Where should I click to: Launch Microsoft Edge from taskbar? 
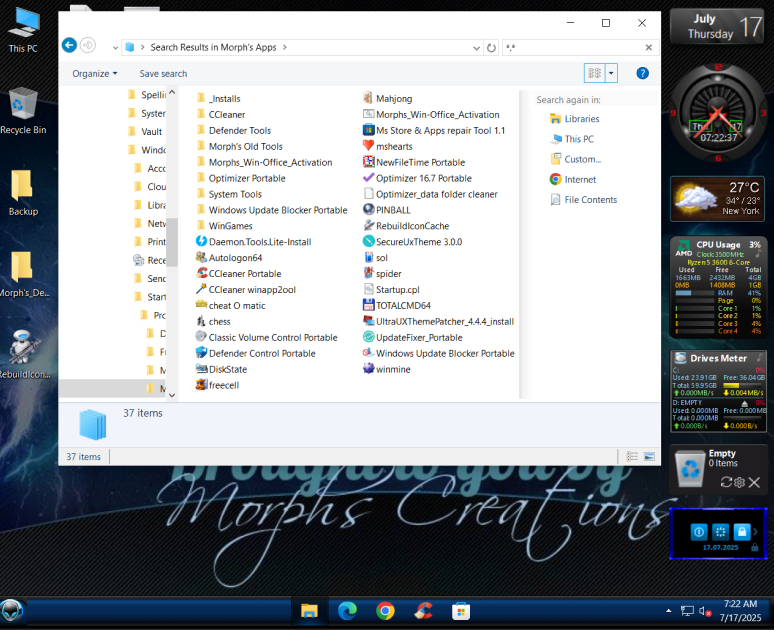coord(348,611)
